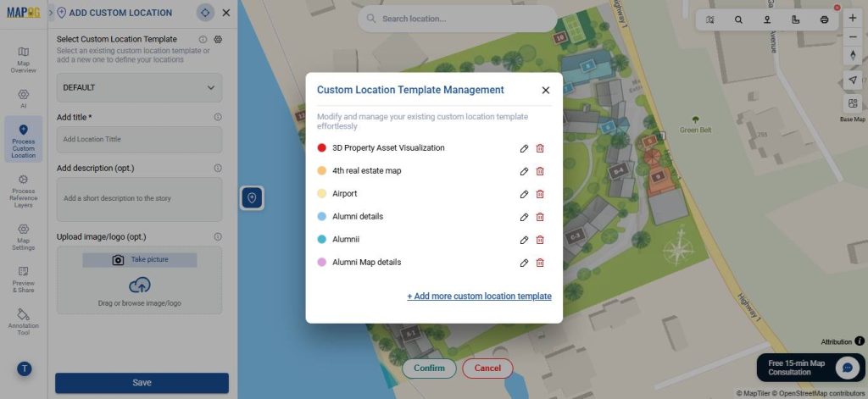Open Preview & Share in sidebar
Screen dimensions: 868x399
coord(23,280)
